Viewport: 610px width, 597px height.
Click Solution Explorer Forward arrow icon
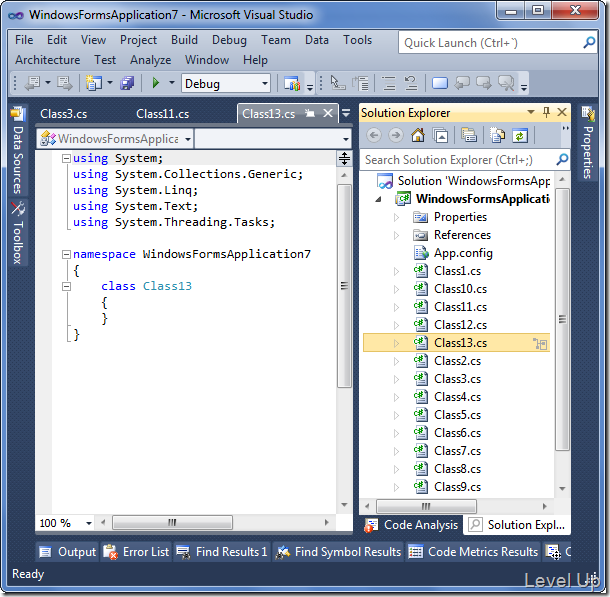[396, 136]
